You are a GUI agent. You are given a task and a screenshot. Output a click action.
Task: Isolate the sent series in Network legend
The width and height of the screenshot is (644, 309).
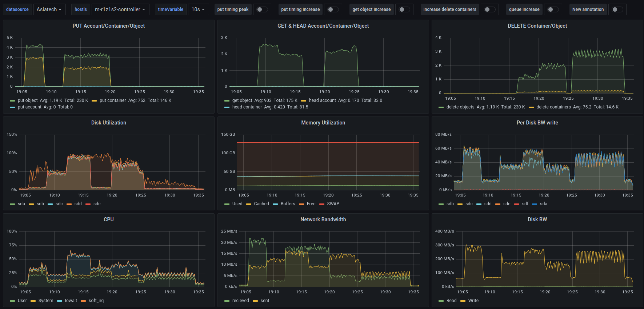(265, 301)
